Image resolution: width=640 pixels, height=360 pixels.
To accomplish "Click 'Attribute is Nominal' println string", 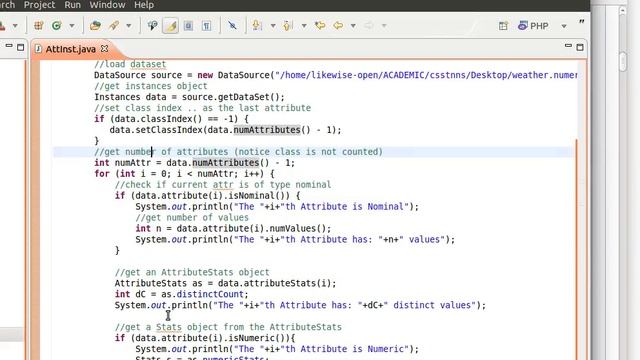I will (x=345, y=207).
